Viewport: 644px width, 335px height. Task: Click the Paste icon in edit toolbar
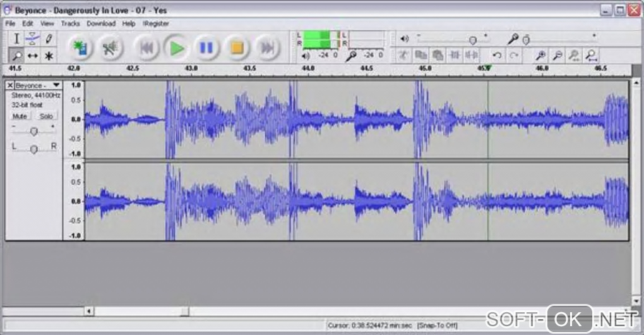(438, 55)
